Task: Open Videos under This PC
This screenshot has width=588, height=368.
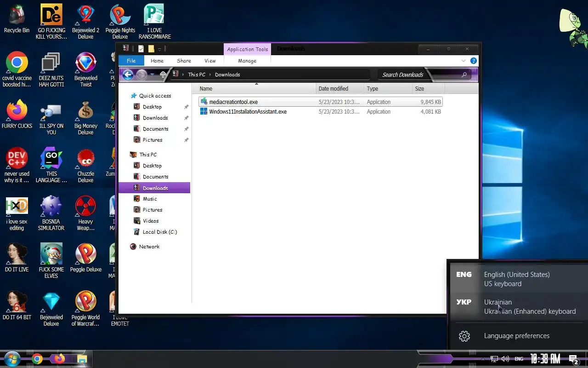Action: coord(151,221)
